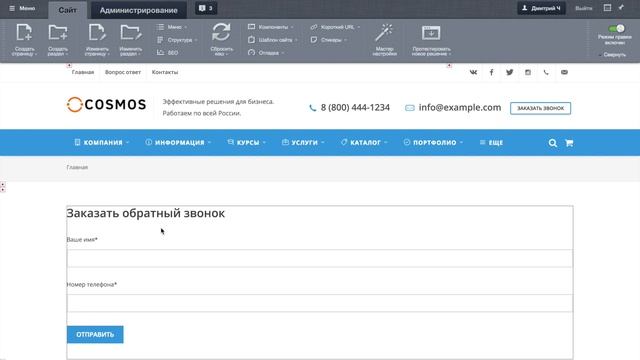
Task: Click Протестировать новое решение icon
Action: (x=431, y=33)
